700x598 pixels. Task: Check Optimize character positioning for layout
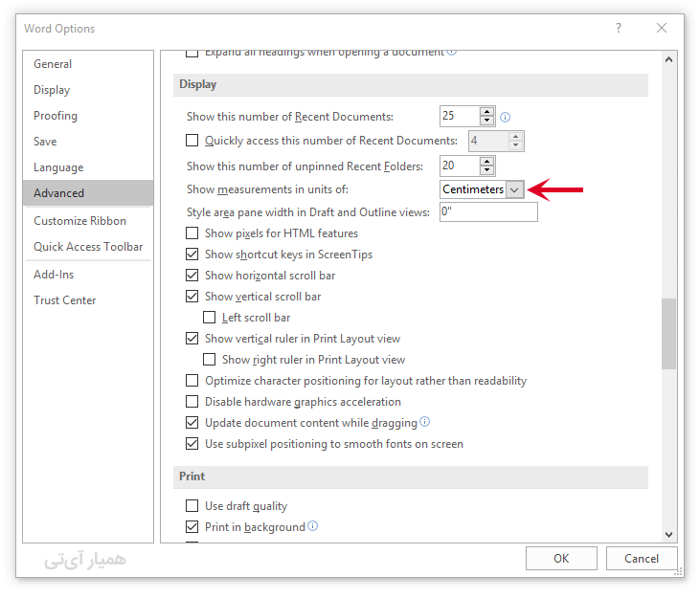[x=192, y=381]
